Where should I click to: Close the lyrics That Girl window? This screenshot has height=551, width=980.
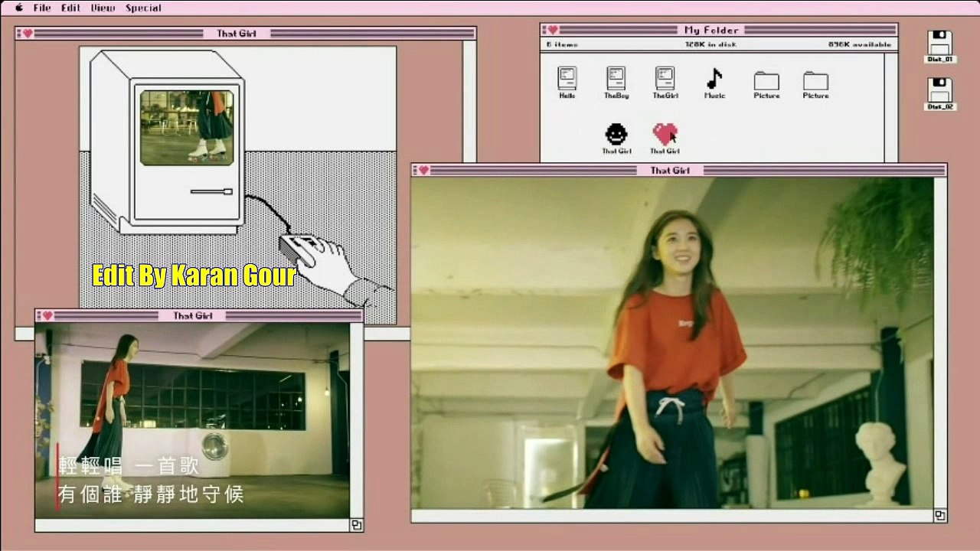(x=46, y=315)
